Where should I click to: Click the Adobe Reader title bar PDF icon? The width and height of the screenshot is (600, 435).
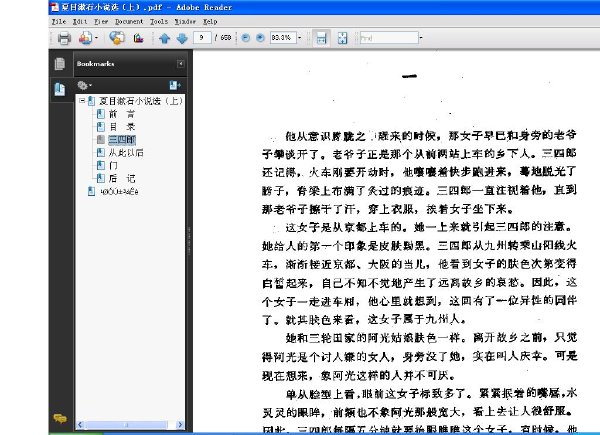click(x=55, y=7)
